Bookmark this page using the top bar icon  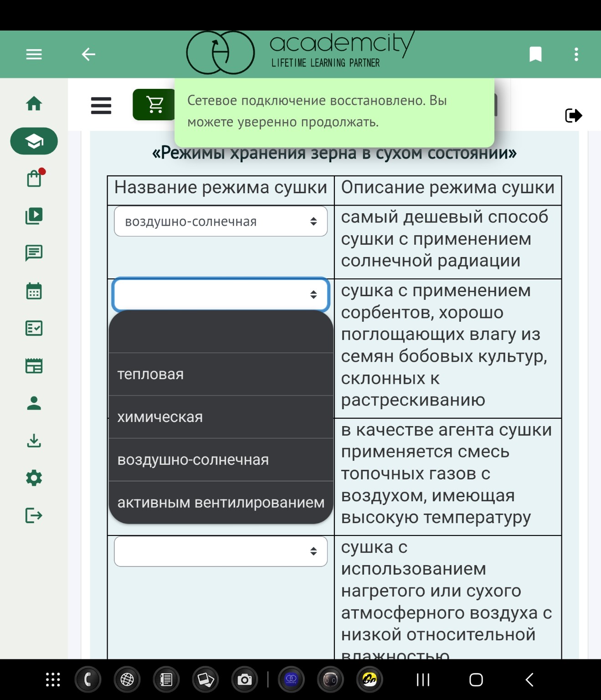point(535,54)
